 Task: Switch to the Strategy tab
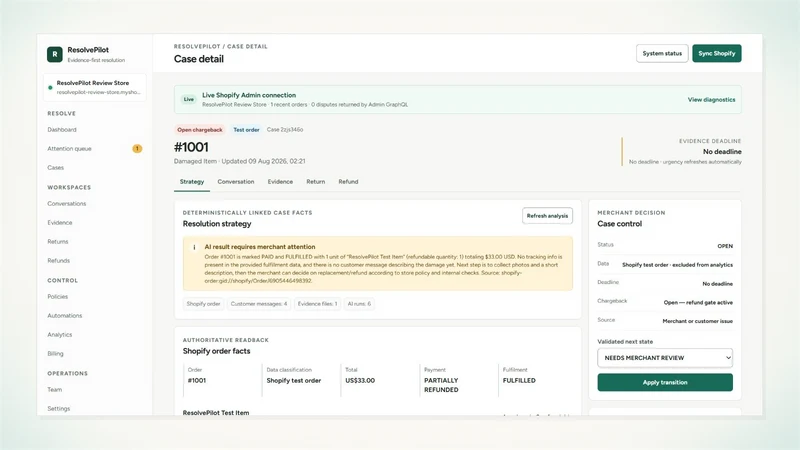192,182
